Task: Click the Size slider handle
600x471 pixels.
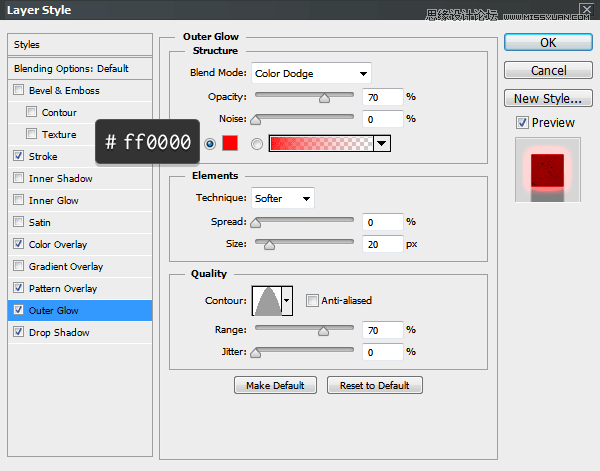Action: tap(269, 245)
